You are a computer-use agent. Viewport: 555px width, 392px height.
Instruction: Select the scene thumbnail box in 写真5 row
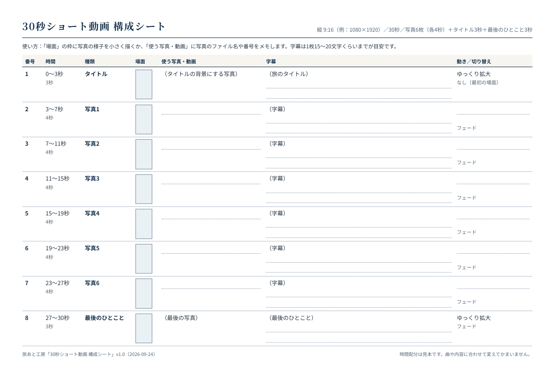(144, 259)
